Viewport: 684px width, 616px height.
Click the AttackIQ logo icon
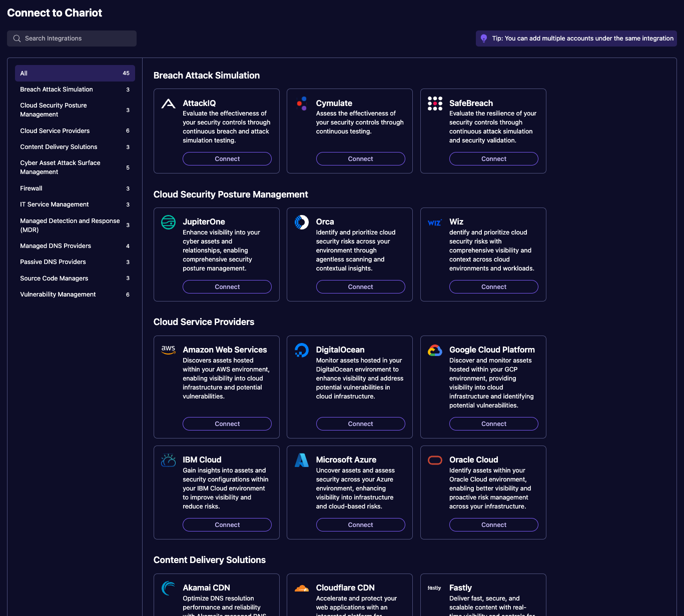169,103
